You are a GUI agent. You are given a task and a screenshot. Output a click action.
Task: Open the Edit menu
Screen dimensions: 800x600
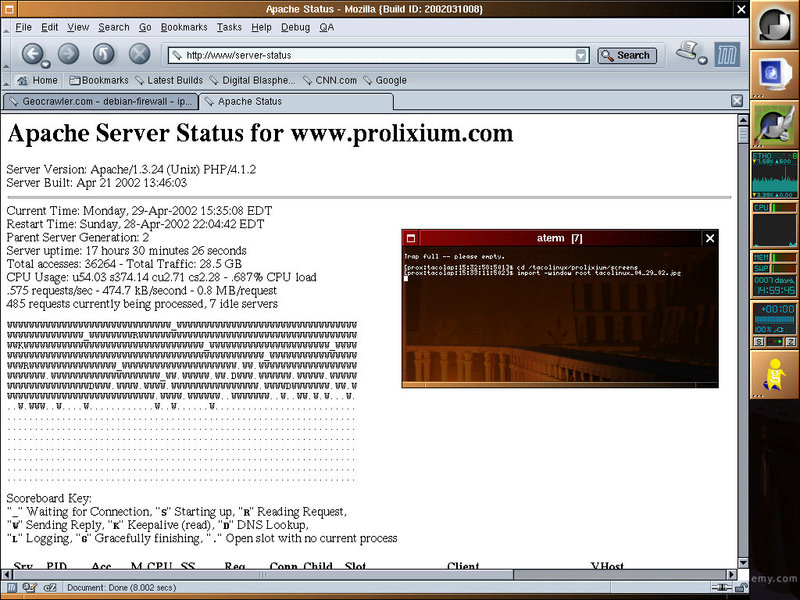click(49, 27)
